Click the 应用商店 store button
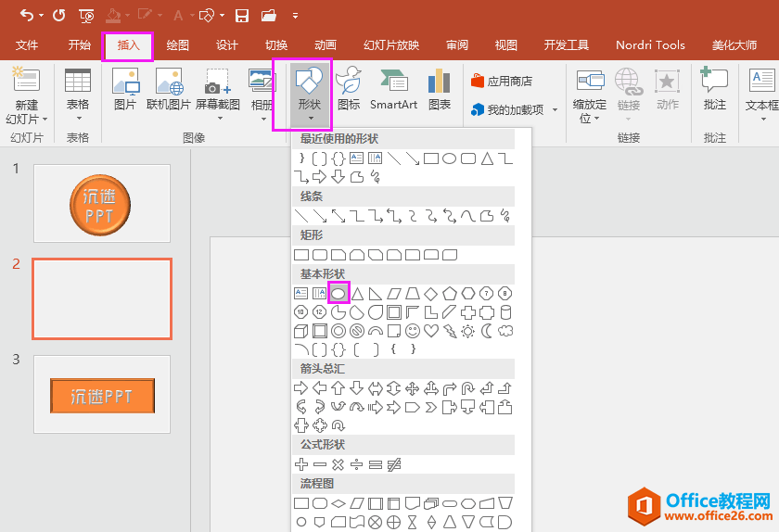This screenshot has width=779, height=532. click(x=503, y=82)
